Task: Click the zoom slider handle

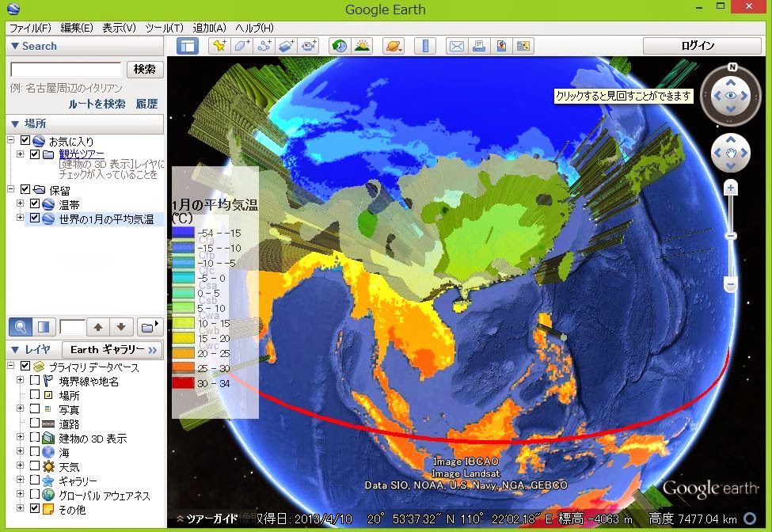Action: coord(731,236)
